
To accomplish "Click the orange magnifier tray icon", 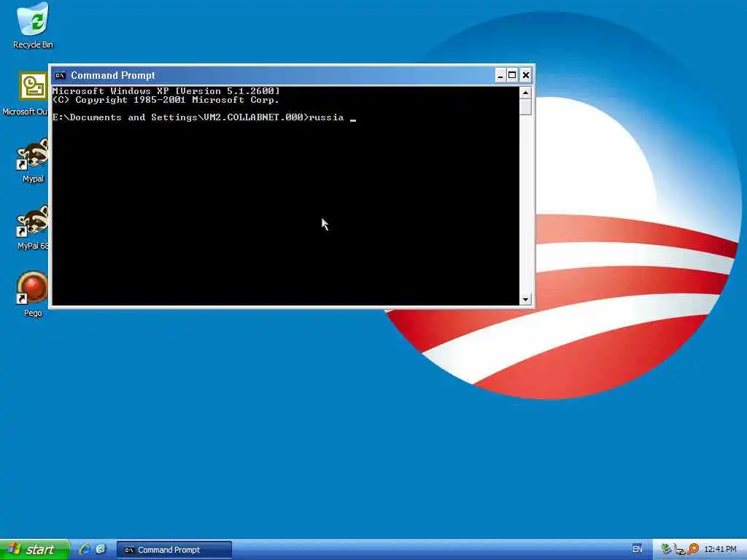I will coord(693,549).
